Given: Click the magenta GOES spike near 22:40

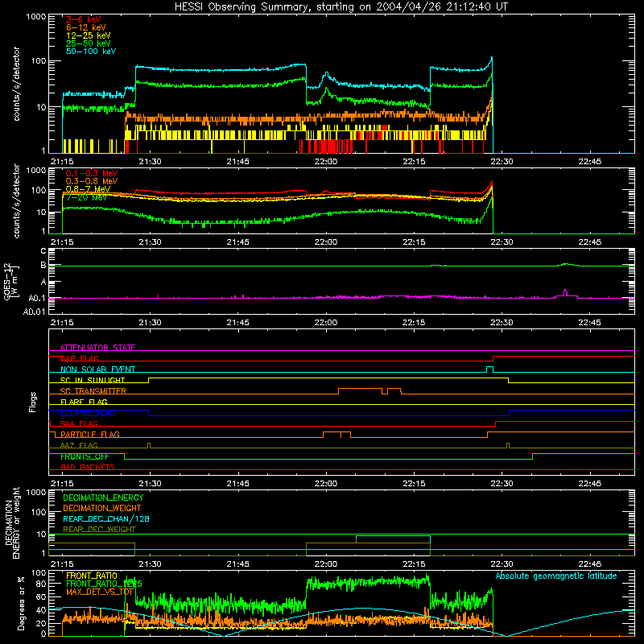Looking at the screenshot, I should tap(565, 292).
